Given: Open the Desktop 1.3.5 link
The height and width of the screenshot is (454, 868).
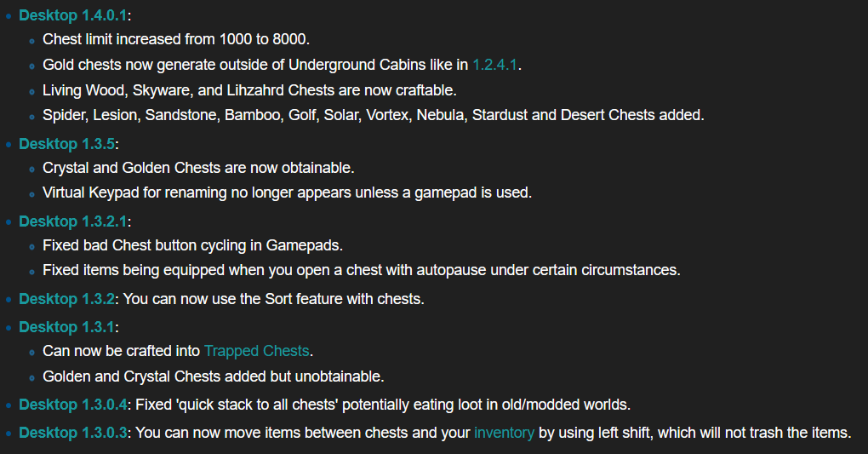Looking at the screenshot, I should pyautogui.click(x=67, y=144).
